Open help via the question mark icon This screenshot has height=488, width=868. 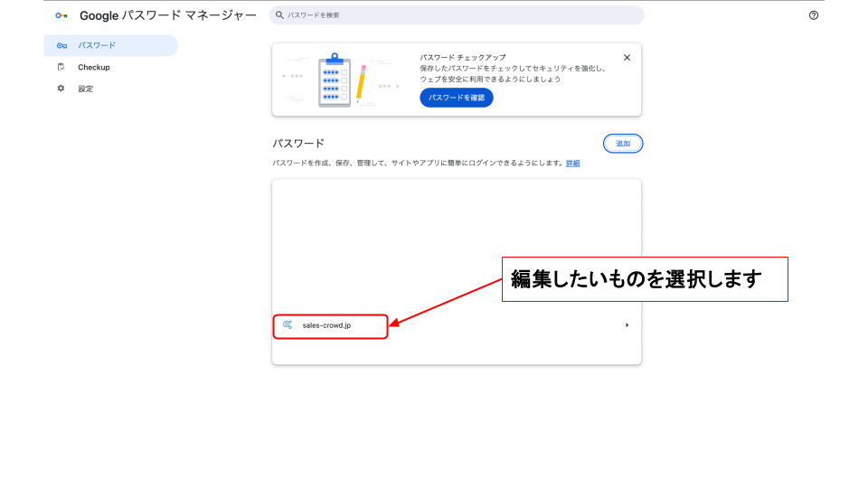813,15
